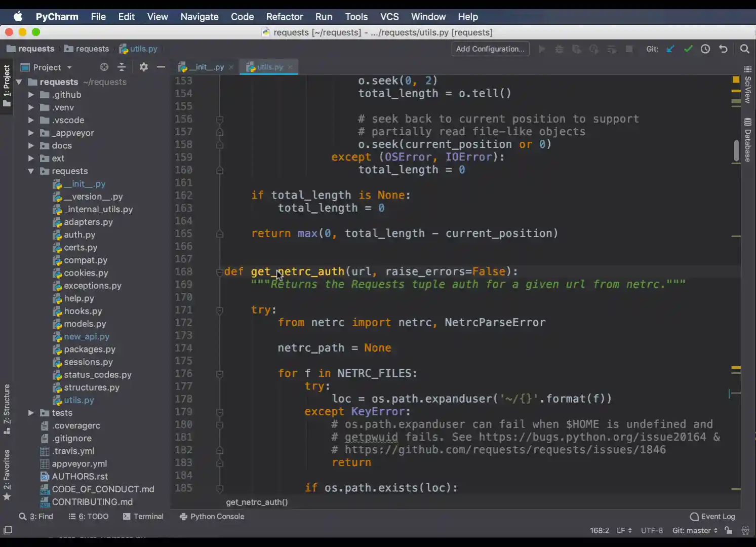Commit changes using the green checkmark icon
Screen dimensions: 756x547
tap(688, 49)
